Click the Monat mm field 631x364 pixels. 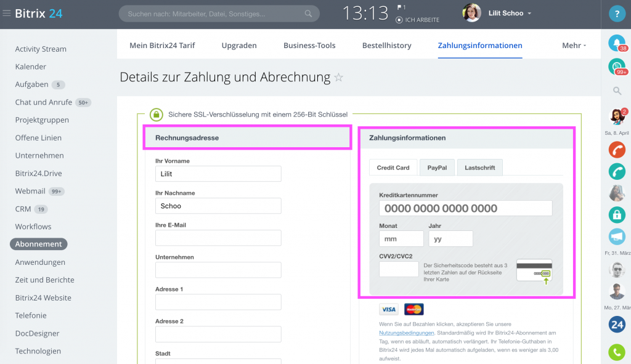401,239
